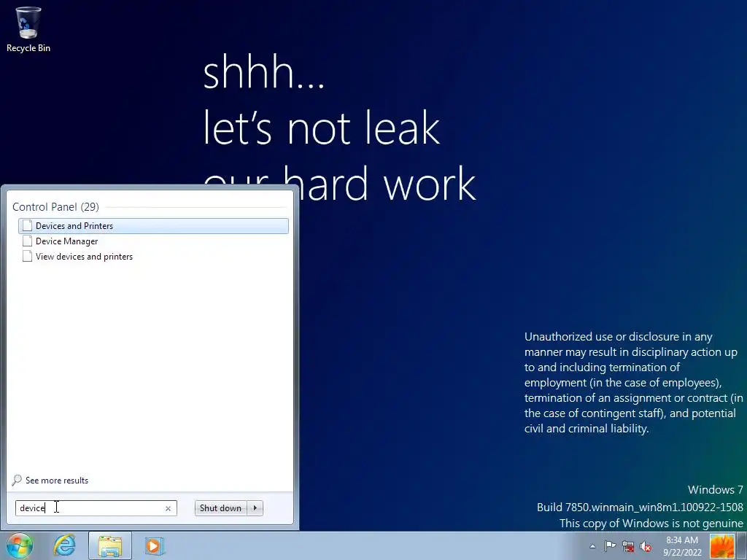Click the Shut down button
The width and height of the screenshot is (747, 560).
click(220, 508)
